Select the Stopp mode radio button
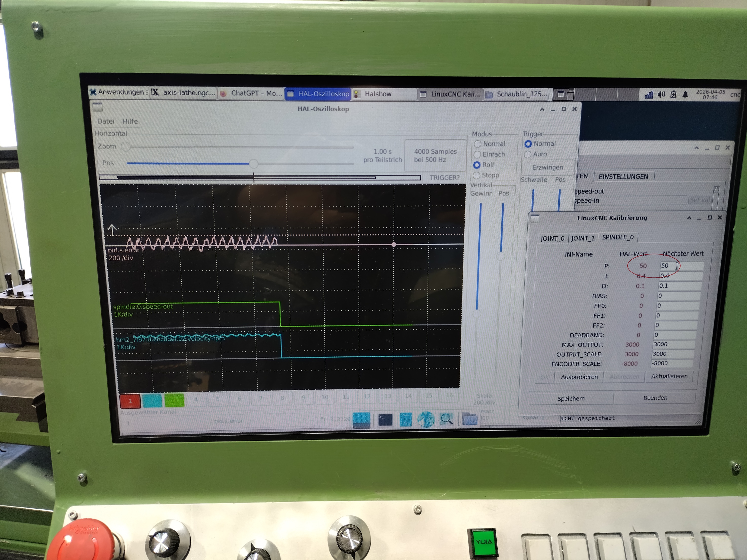This screenshot has height=560, width=747. (x=476, y=176)
